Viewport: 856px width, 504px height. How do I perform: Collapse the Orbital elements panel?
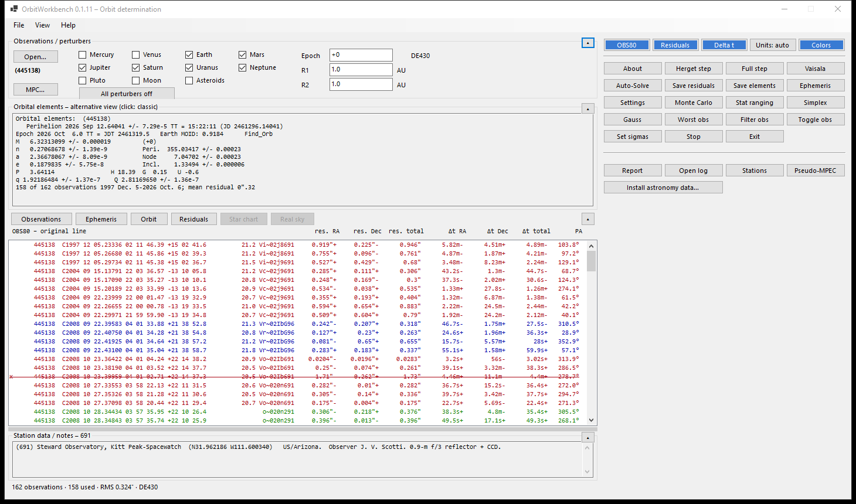[588, 108]
